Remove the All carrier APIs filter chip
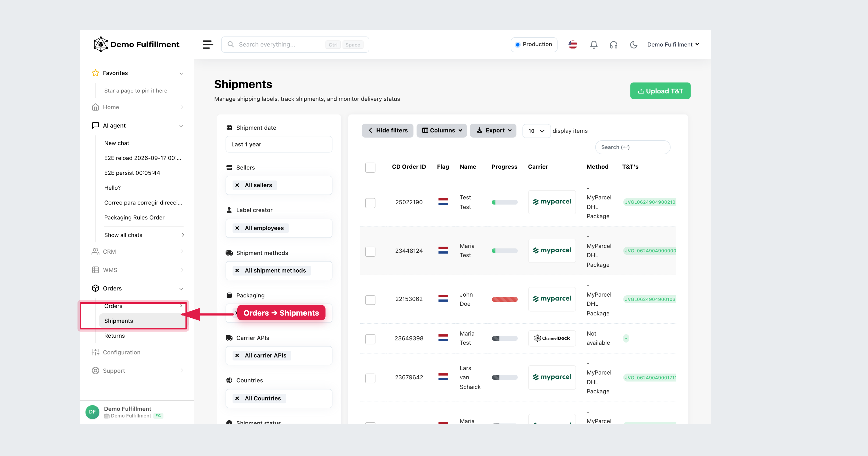Viewport: 868px width, 456px height. click(x=237, y=355)
